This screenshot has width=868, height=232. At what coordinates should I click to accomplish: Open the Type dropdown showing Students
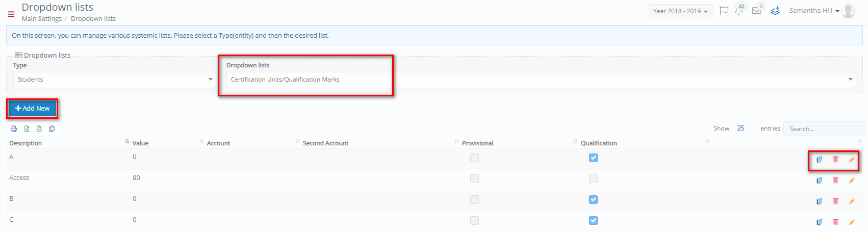pyautogui.click(x=114, y=80)
